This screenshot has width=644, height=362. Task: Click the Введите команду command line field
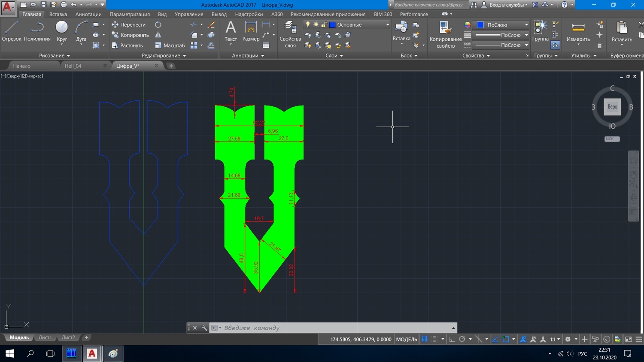pos(333,328)
